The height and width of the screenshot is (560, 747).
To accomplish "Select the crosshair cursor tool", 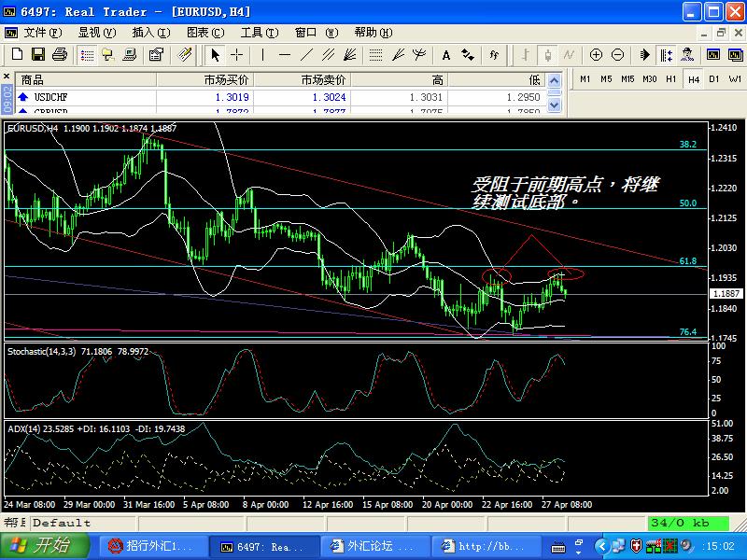I will click(237, 55).
